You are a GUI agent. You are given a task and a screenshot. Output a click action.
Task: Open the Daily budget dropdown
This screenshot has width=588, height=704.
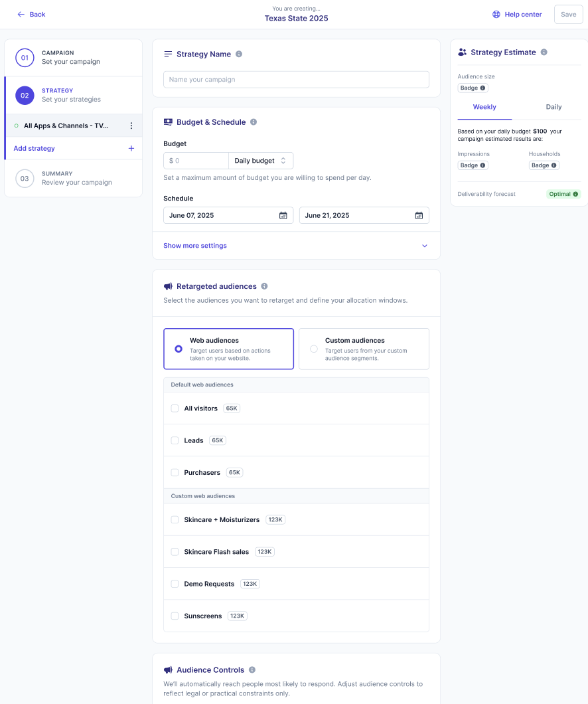pos(260,161)
